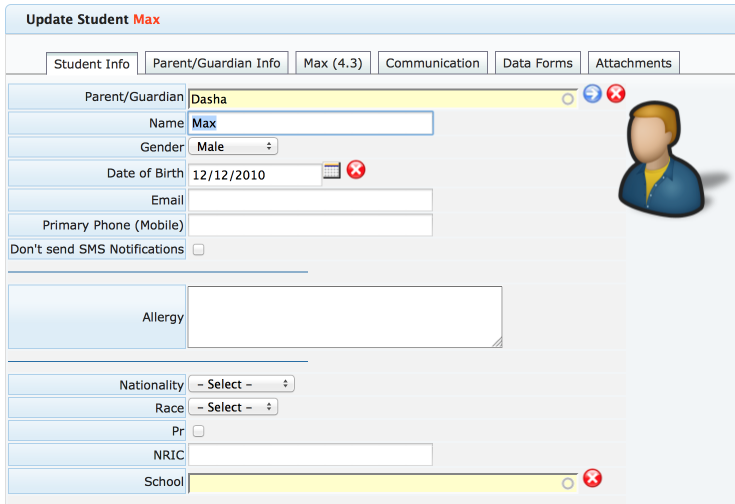Click the 'Allergy' label

point(163,317)
